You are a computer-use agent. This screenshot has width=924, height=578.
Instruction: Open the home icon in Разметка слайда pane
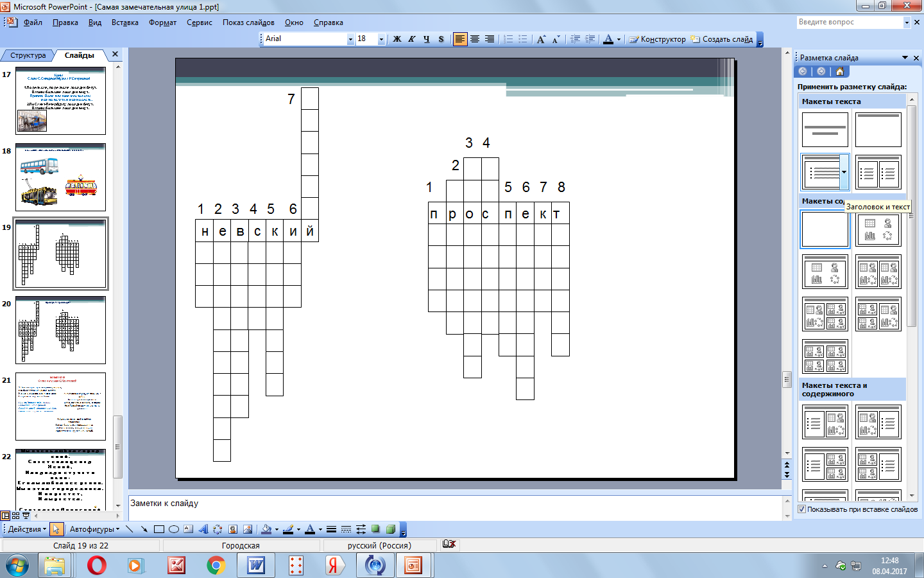pyautogui.click(x=839, y=71)
